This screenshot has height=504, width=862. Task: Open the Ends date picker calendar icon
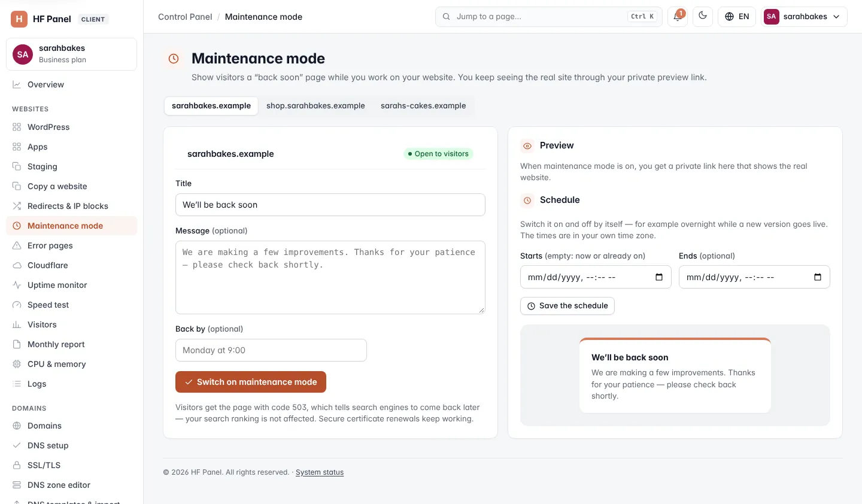[x=818, y=277]
